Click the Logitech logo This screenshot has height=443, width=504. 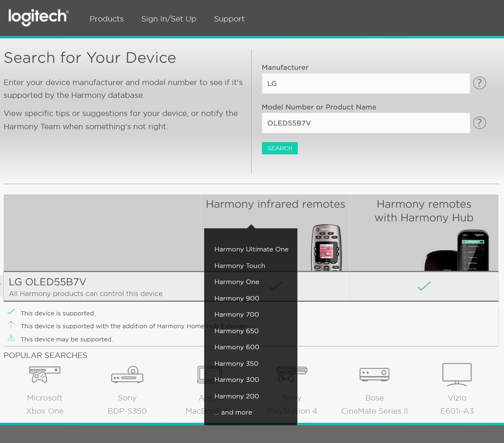[38, 17]
